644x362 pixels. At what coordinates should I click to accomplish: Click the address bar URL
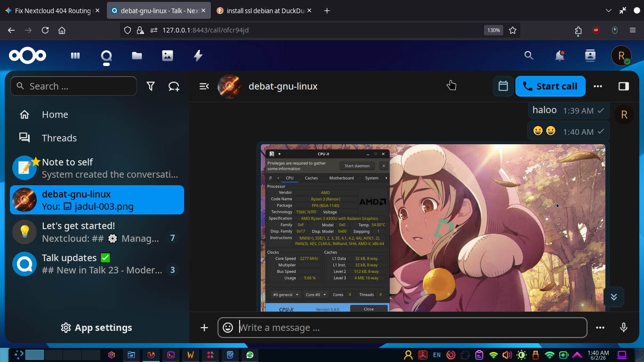pyautogui.click(x=205, y=30)
